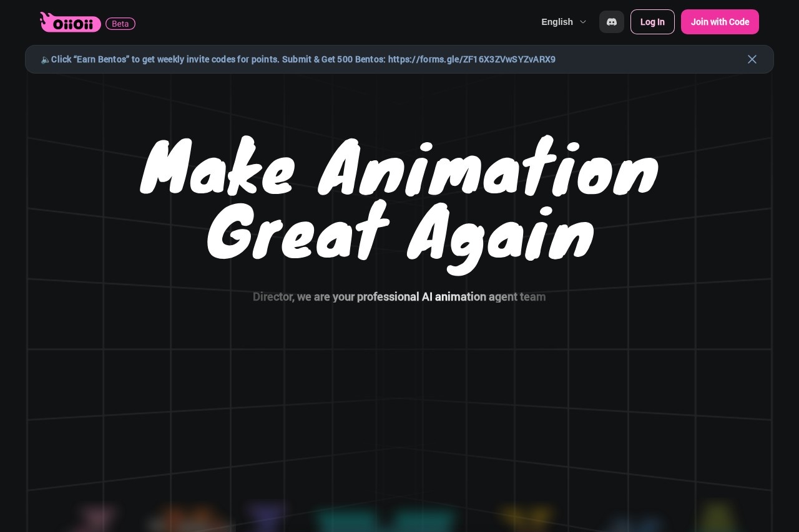
Task: Click the "Great Again" headline line
Action: (399, 237)
